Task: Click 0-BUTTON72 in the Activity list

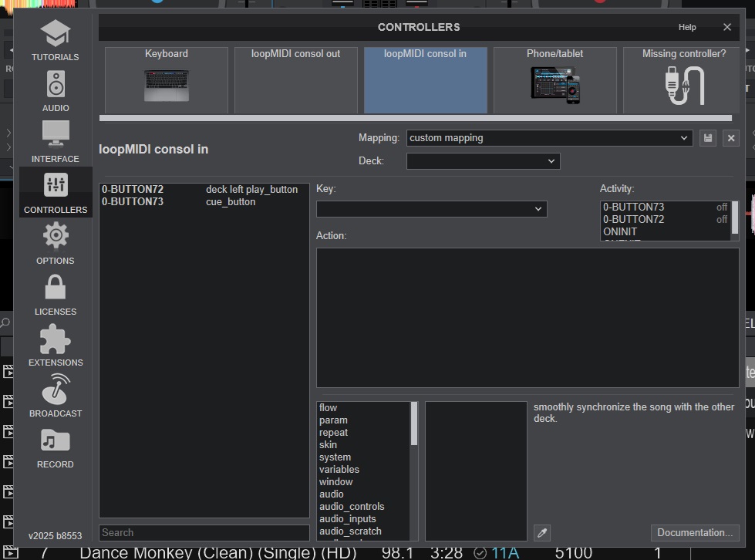Action: (x=665, y=220)
